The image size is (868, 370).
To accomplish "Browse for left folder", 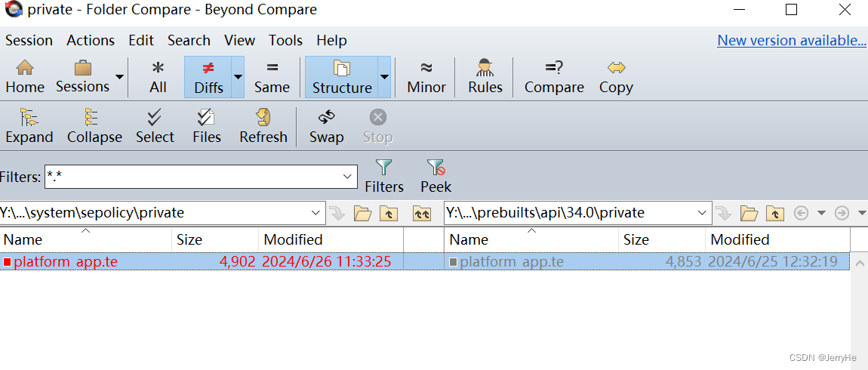I will pos(362,213).
